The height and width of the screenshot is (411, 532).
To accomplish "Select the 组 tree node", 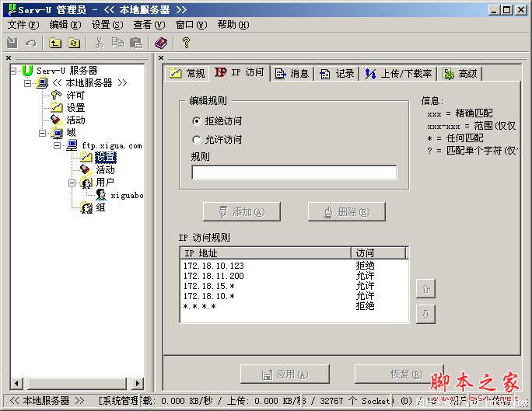I will point(100,207).
